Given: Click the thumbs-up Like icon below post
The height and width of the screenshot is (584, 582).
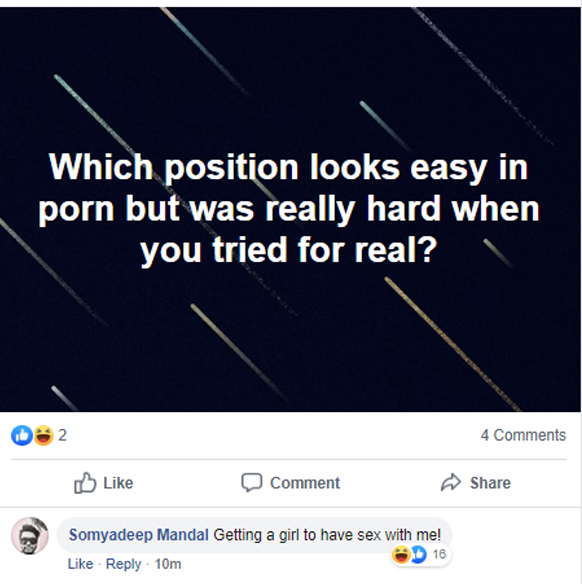Looking at the screenshot, I should pyautogui.click(x=85, y=483).
